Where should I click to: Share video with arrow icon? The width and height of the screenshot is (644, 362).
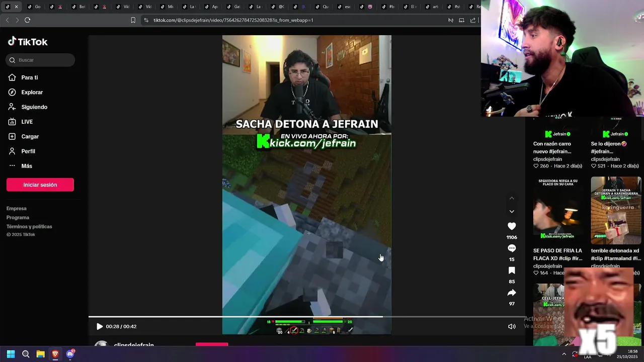coord(512,293)
